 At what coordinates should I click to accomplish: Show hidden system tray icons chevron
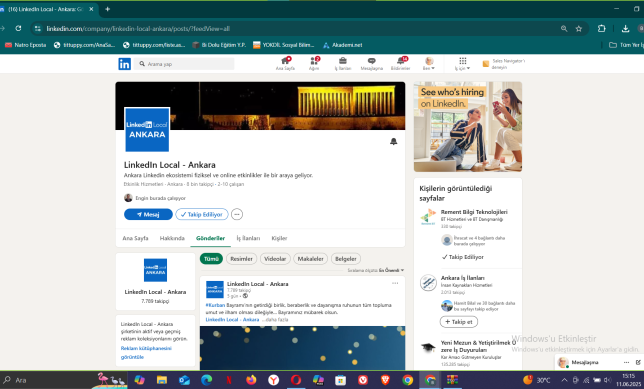click(x=564, y=380)
